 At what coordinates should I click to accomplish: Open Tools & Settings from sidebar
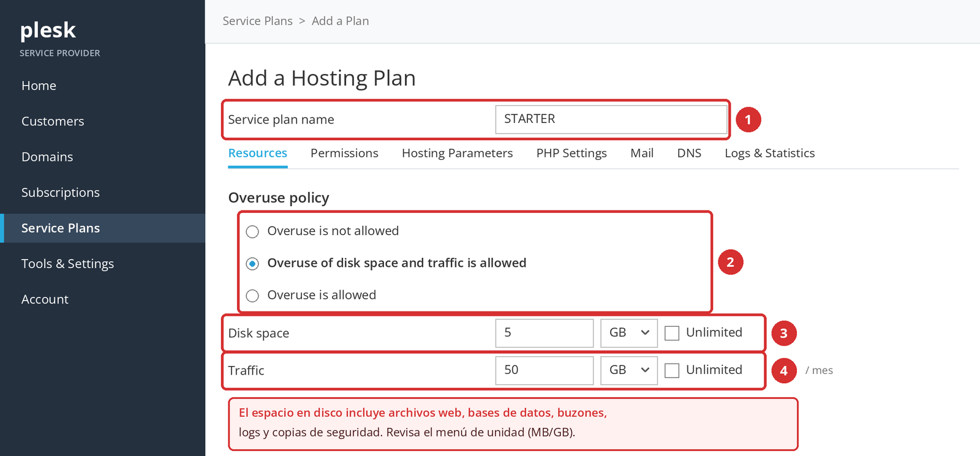point(67,264)
